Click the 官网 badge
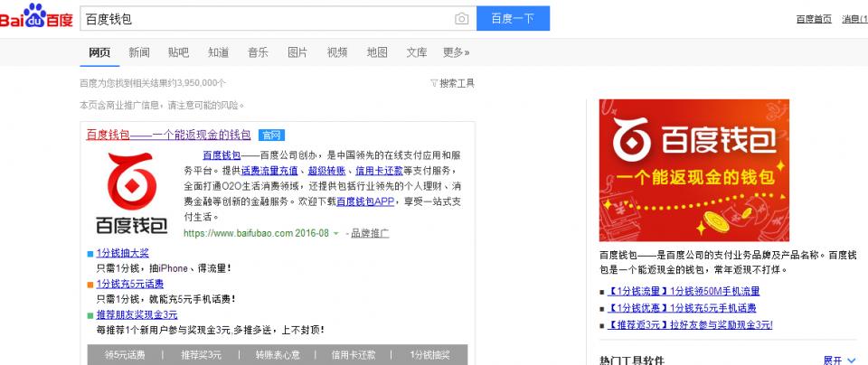Image resolution: width=868 pixels, height=365 pixels. click(271, 135)
